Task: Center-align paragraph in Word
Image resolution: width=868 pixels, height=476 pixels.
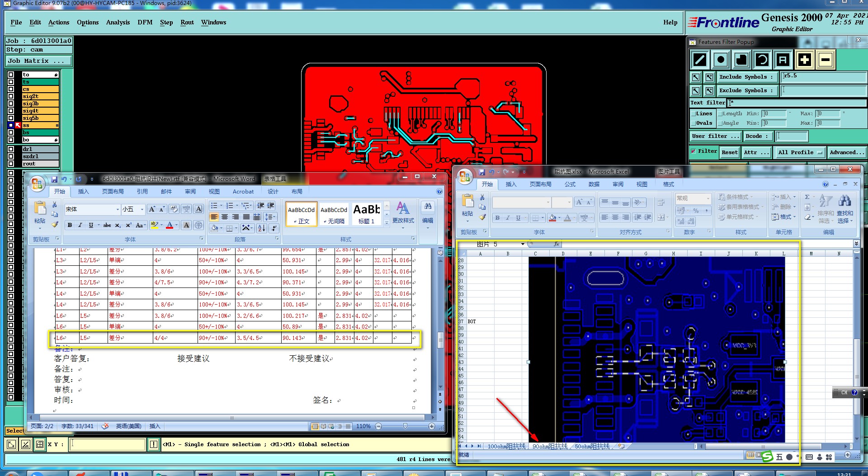Action: [225, 217]
